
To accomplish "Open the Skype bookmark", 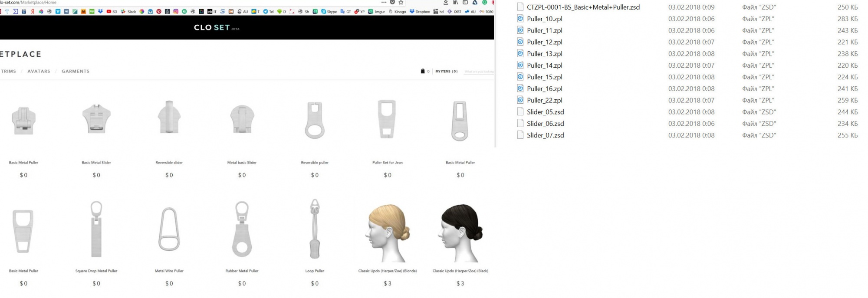I will [x=329, y=12].
